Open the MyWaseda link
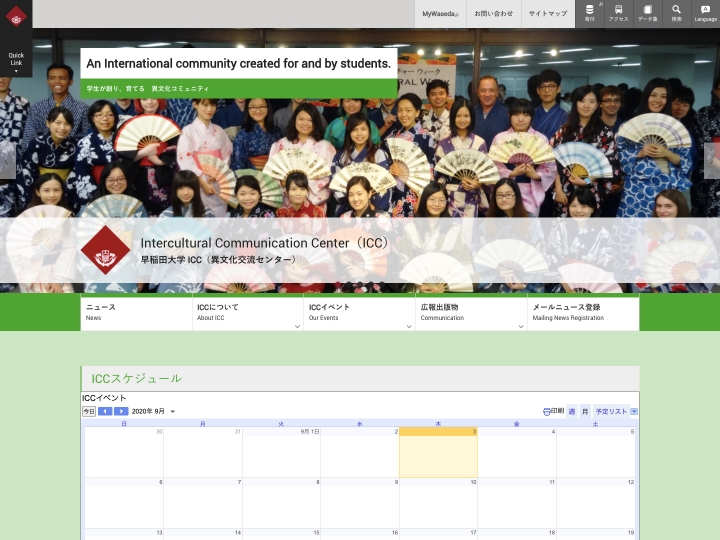The width and height of the screenshot is (720, 540). [440, 14]
